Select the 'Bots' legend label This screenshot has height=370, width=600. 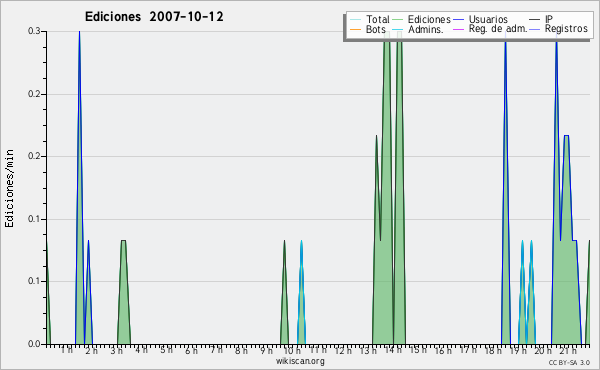[376, 29]
